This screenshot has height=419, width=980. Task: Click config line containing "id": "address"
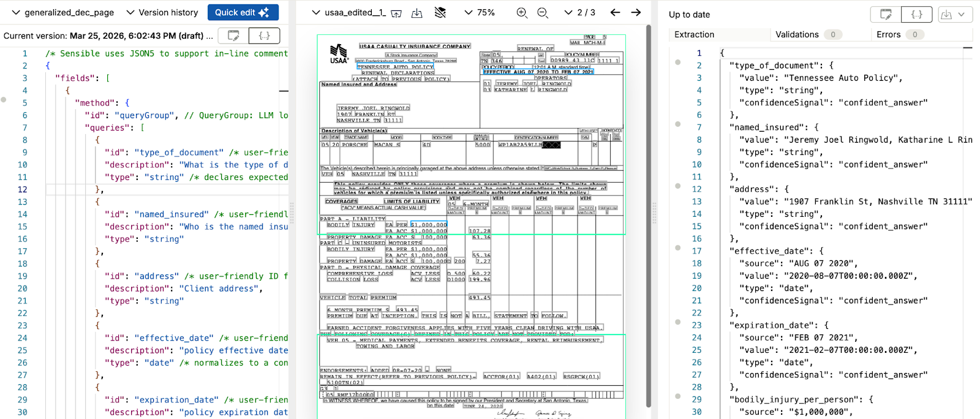click(x=196, y=276)
